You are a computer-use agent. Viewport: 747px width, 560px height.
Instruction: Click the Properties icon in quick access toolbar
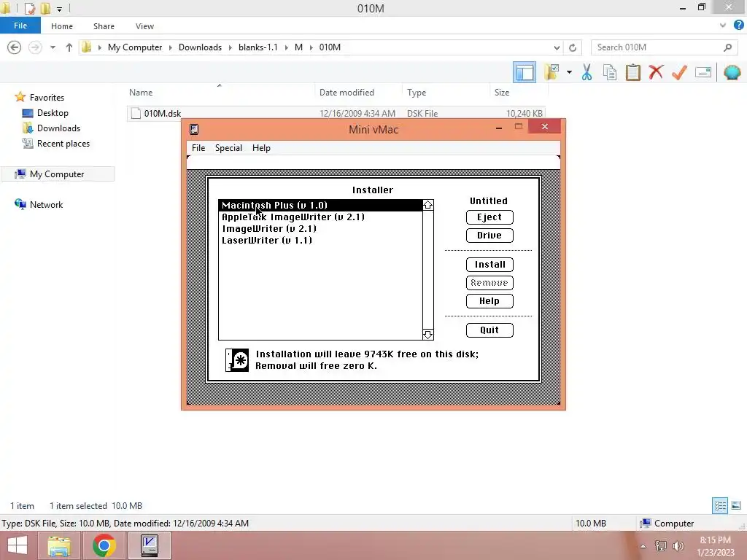(x=29, y=8)
